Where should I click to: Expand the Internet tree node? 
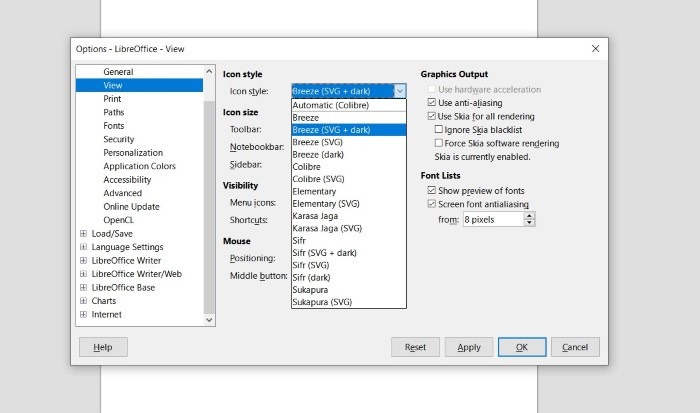[83, 314]
